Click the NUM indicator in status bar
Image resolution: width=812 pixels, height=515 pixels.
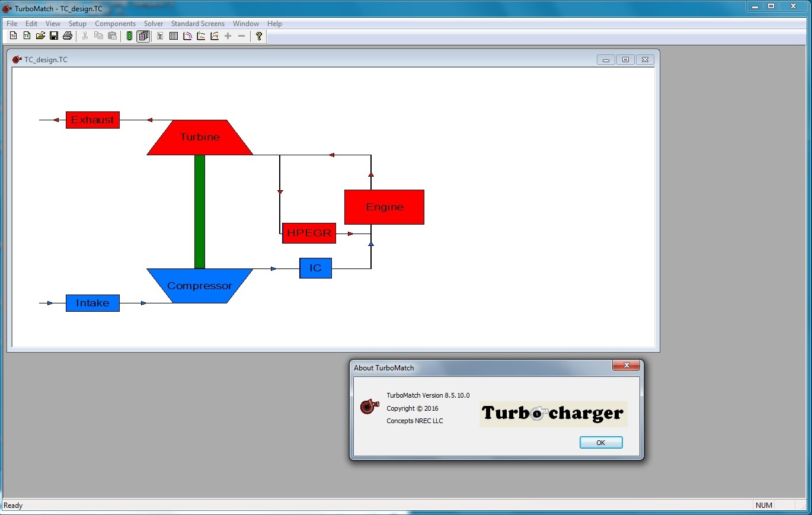pyautogui.click(x=764, y=506)
